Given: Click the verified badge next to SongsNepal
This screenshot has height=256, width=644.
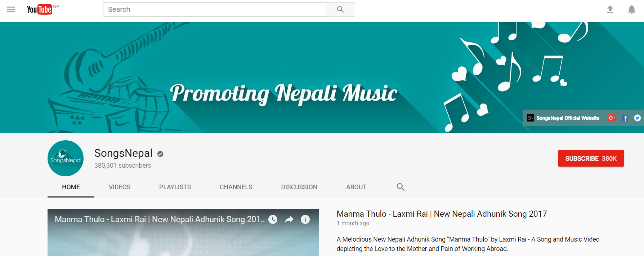Looking at the screenshot, I should pos(160,154).
